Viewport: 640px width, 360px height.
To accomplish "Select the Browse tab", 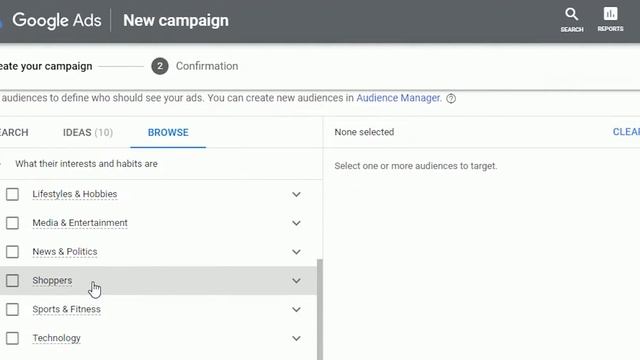I will pos(168,133).
